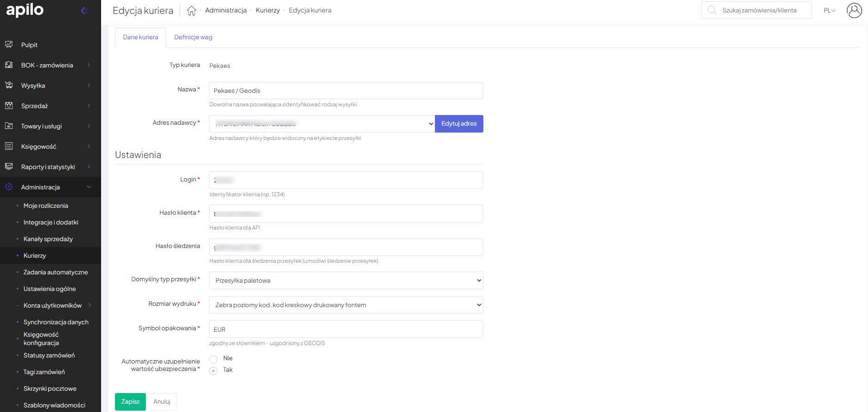Collapse the sidebar with the double-chevron icon
The image size is (868, 412).
point(84,11)
